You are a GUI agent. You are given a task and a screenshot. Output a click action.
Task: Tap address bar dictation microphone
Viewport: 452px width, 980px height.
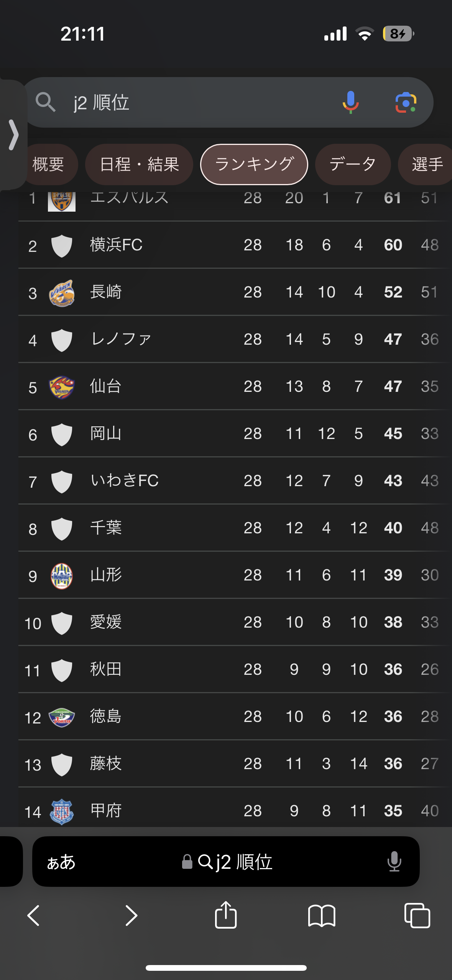[x=394, y=862]
